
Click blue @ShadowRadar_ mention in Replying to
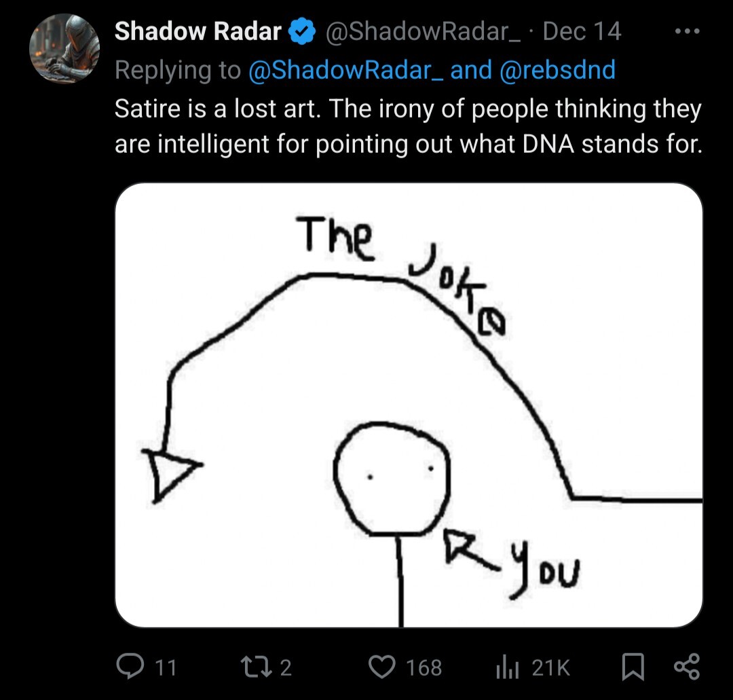click(x=346, y=70)
